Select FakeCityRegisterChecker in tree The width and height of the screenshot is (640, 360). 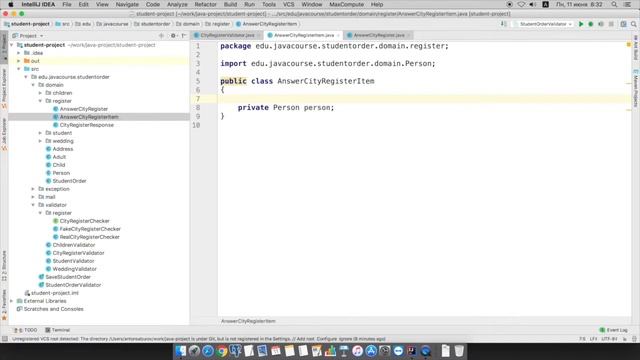[x=87, y=229]
